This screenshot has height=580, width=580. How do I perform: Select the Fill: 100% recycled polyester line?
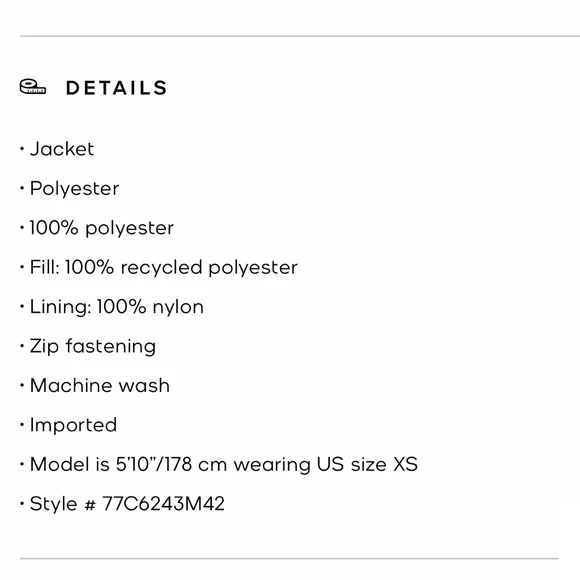(x=163, y=267)
